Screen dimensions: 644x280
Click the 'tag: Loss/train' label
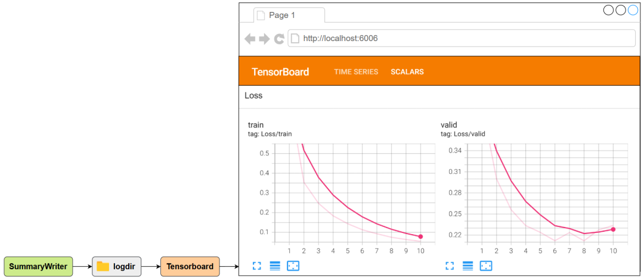click(270, 134)
